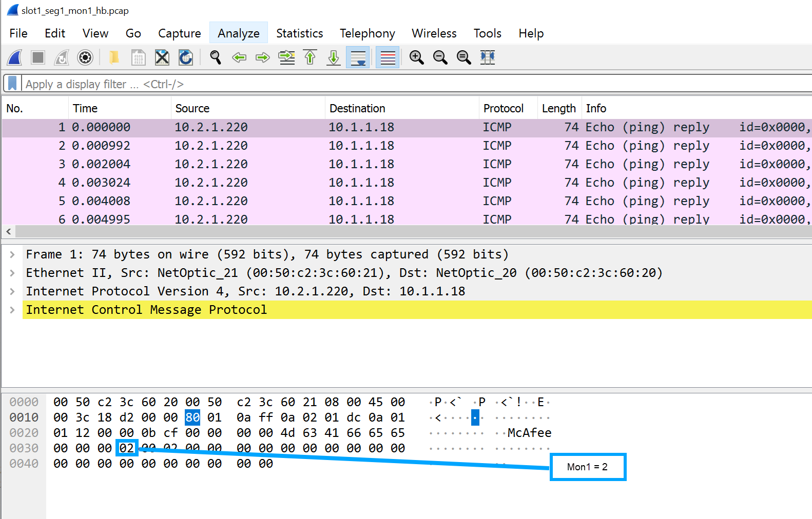This screenshot has height=519, width=812.
Task: Click the display filter input field
Action: pos(416,84)
